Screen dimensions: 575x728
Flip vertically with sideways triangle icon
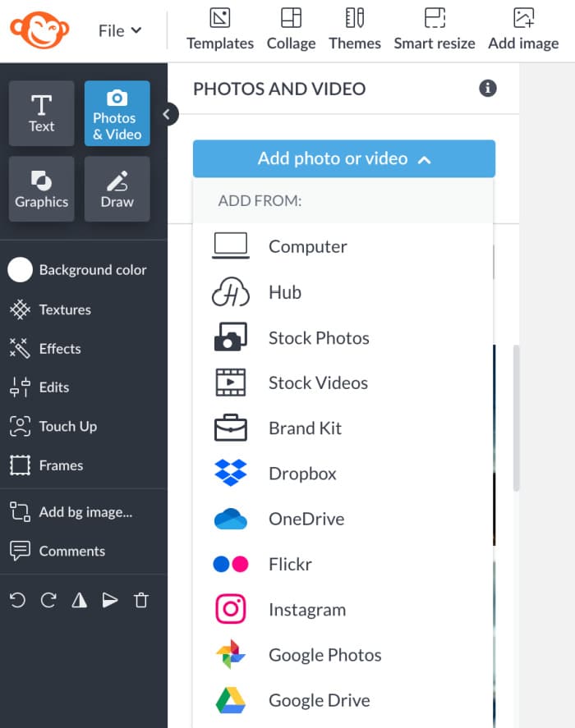110,600
